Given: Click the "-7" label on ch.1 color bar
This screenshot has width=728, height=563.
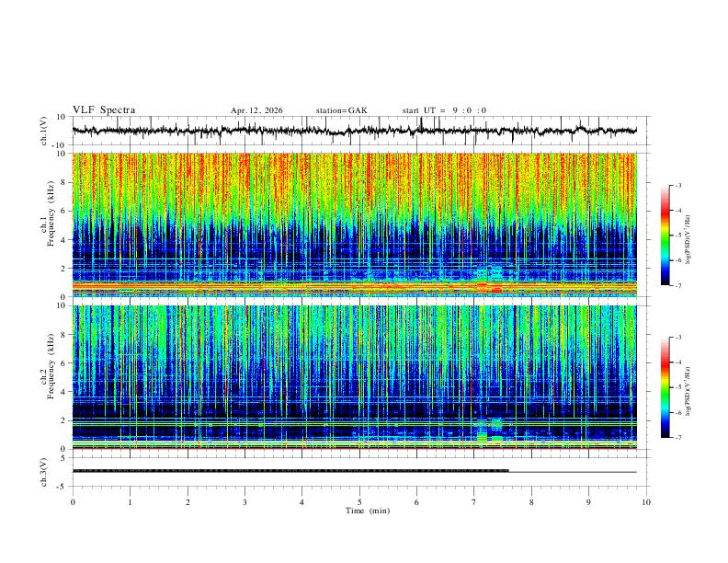Looking at the screenshot, I should pyautogui.click(x=677, y=285).
